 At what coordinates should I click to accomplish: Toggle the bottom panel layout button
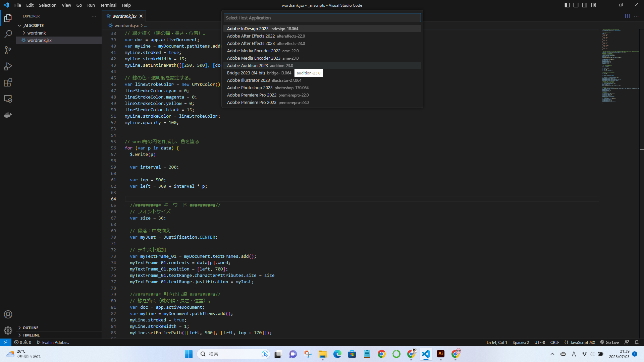[x=576, y=5]
